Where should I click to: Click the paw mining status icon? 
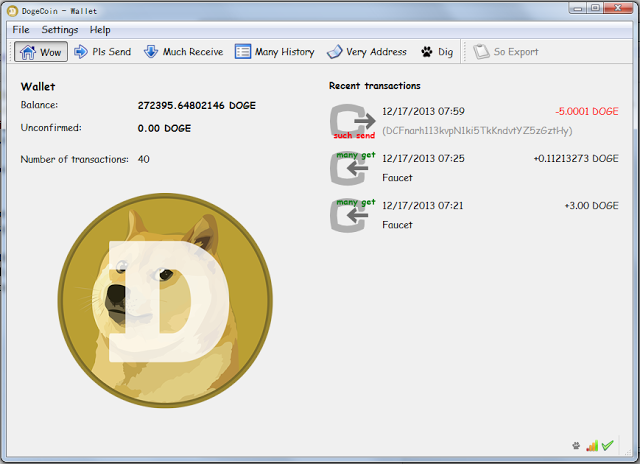(575, 446)
